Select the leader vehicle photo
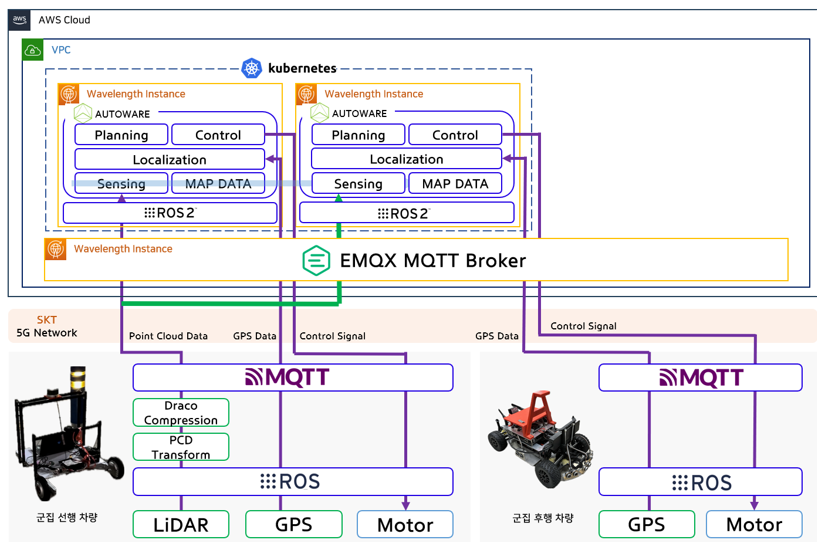The image size is (817, 542). pyautogui.click(x=68, y=434)
